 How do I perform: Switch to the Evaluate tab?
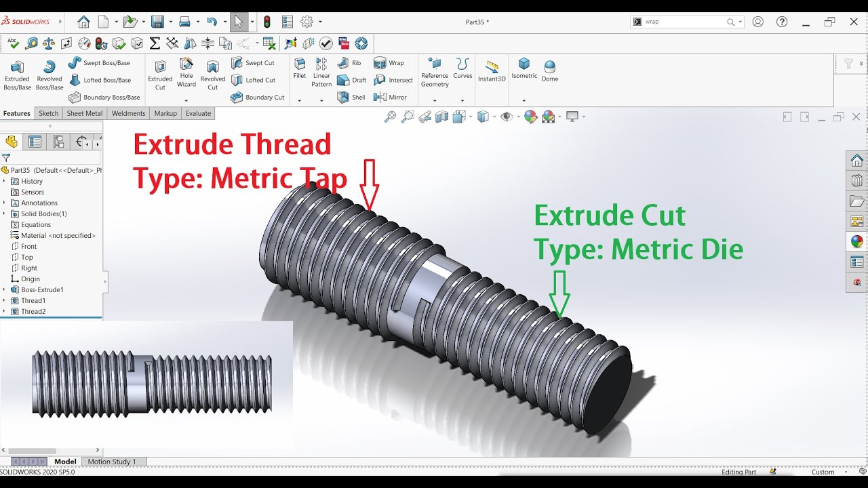pyautogui.click(x=198, y=113)
